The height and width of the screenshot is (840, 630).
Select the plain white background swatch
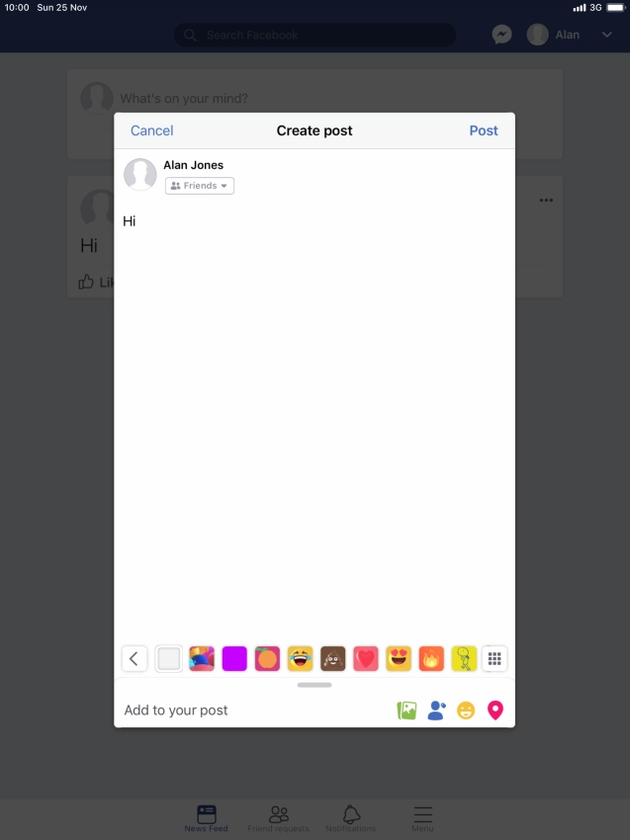(168, 658)
